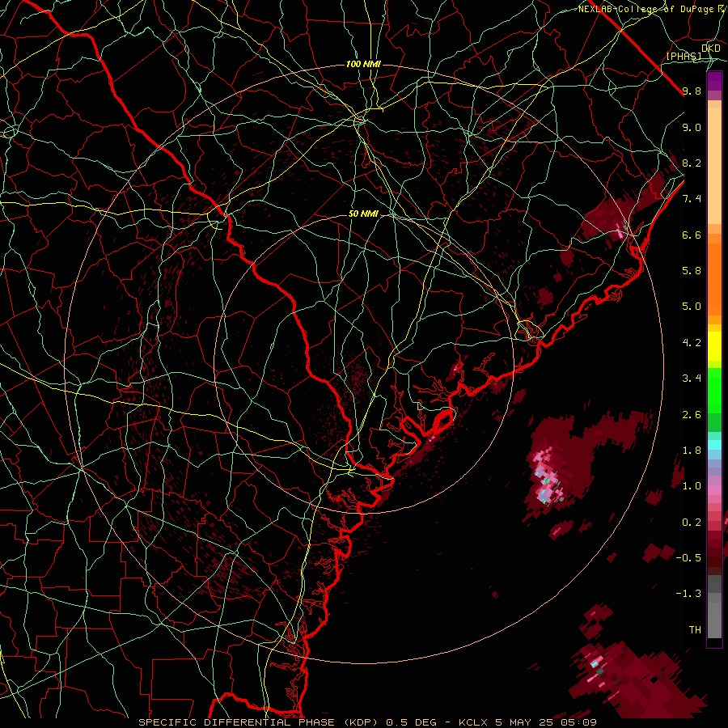This screenshot has width=728, height=728.
Task: Click the 6.6 scale value
Action: 692,235
